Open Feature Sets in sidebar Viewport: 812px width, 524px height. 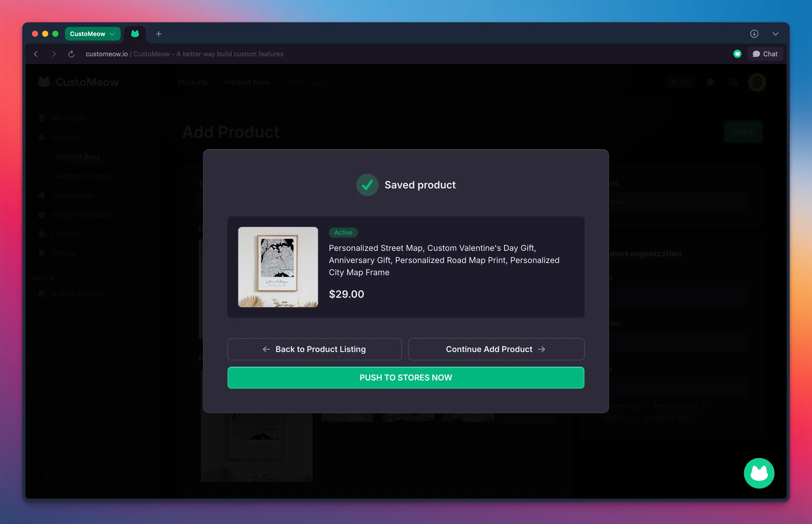[73, 195]
